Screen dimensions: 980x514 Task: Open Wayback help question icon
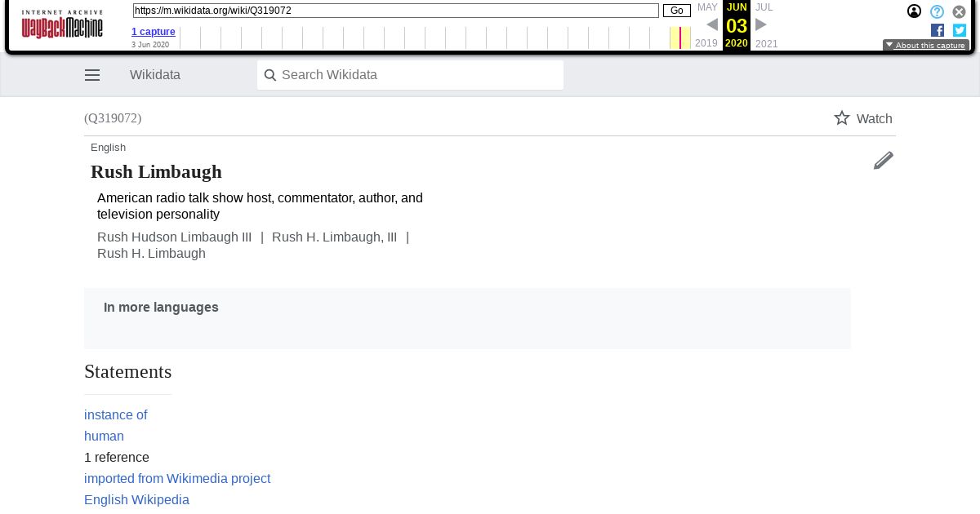pyautogui.click(x=938, y=11)
